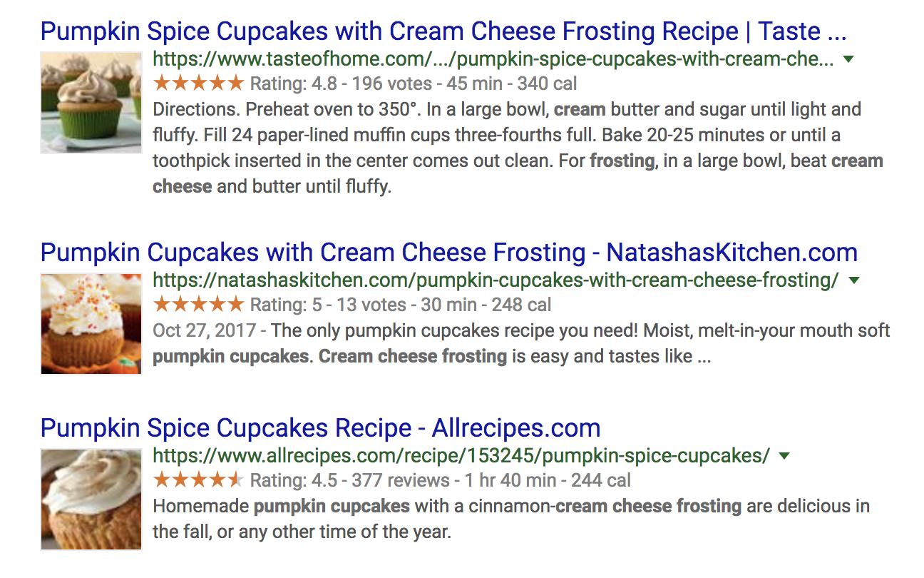This screenshot has height=578, width=924.
Task: Expand the dropdown arrow beside the natashaskitchen URL
Action: click(x=854, y=280)
